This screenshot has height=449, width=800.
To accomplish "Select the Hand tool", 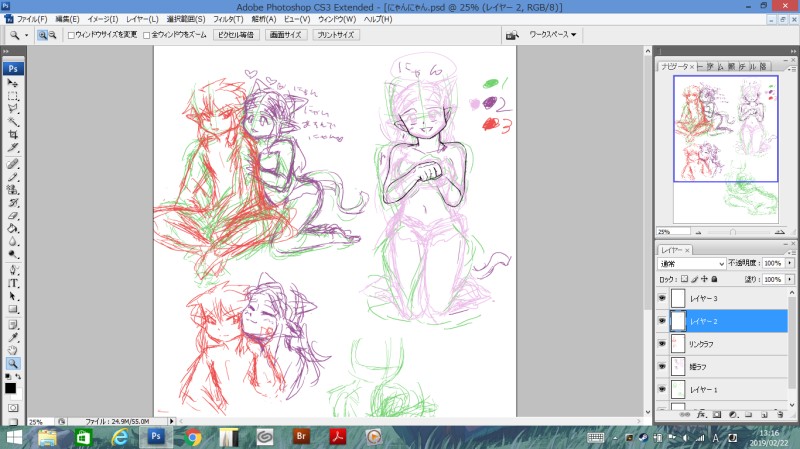I will pyautogui.click(x=13, y=351).
